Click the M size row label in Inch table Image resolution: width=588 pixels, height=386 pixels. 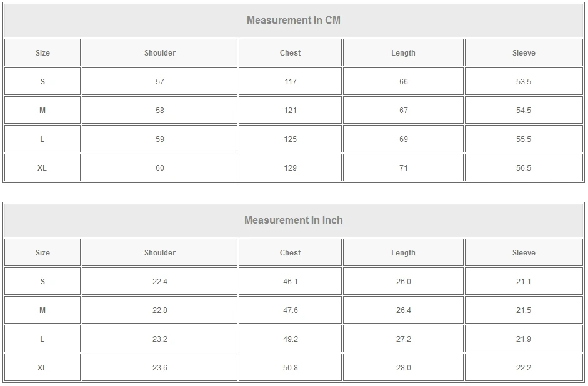point(42,310)
